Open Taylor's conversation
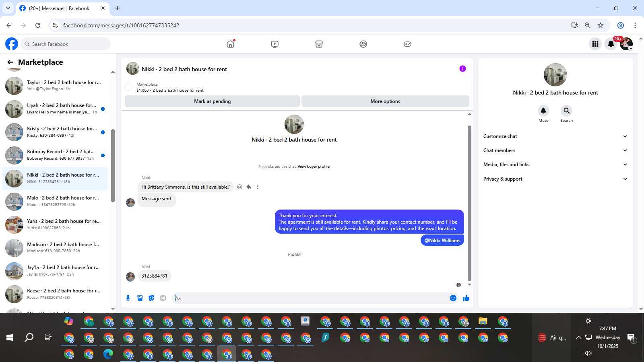 point(55,85)
